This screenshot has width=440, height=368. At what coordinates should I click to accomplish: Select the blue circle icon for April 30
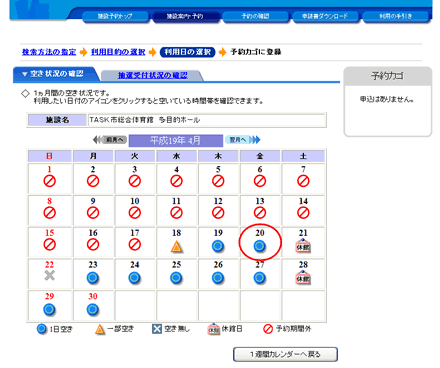[x=93, y=310]
